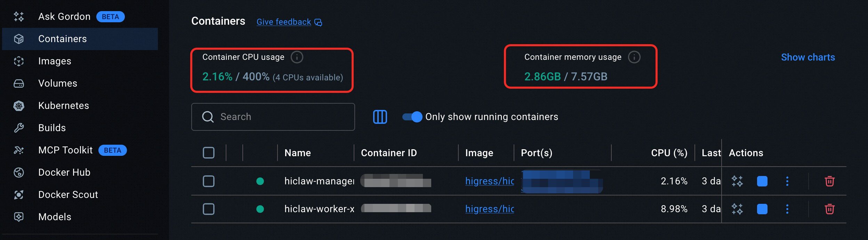
Task: Open the Give feedback link
Action: [284, 22]
